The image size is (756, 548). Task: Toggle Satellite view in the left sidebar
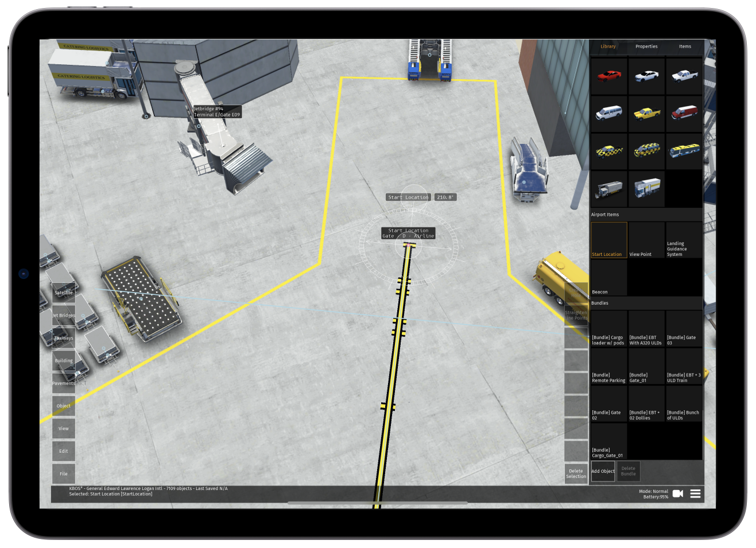point(63,292)
